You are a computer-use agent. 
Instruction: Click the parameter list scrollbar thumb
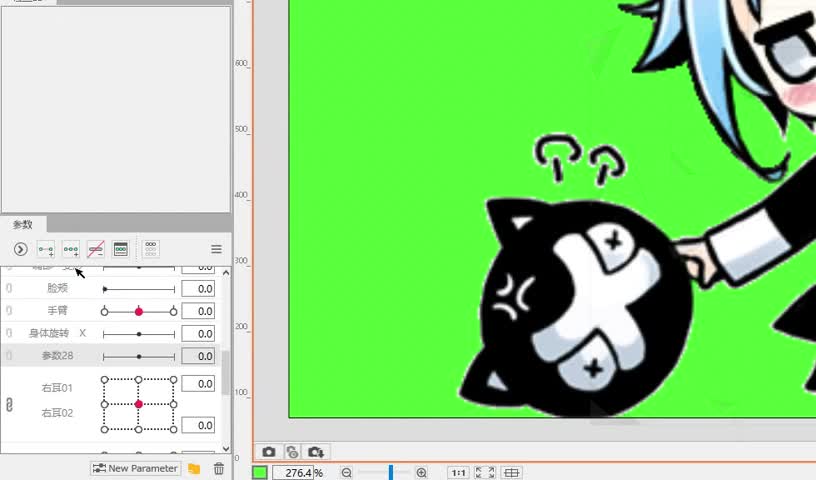[226, 373]
